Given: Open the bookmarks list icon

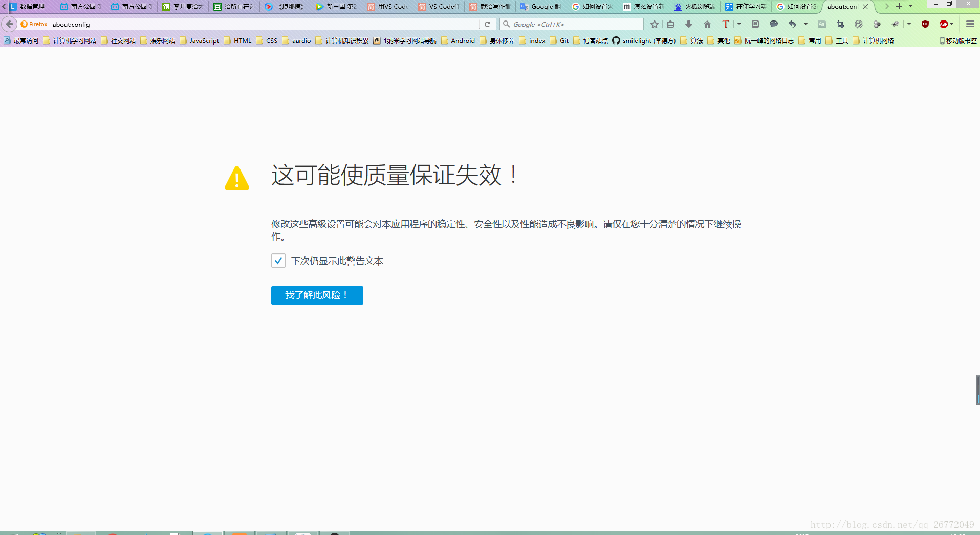Looking at the screenshot, I should click(670, 24).
